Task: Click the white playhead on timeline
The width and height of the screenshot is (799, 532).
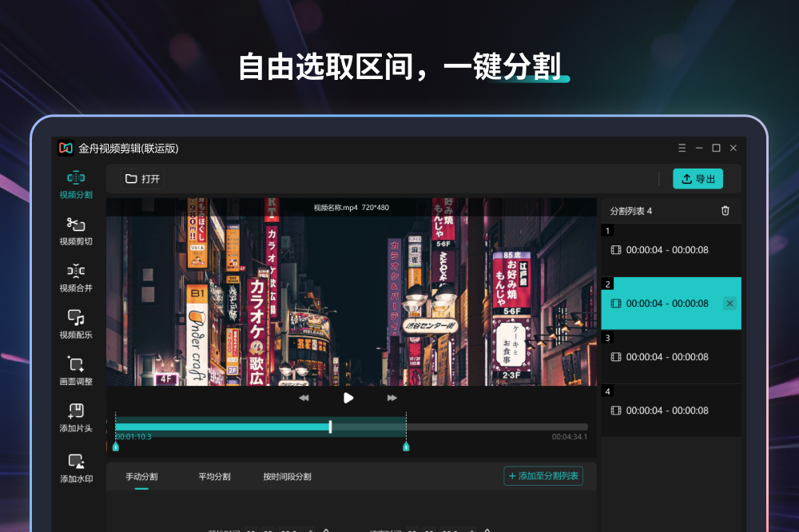Action: [x=331, y=427]
